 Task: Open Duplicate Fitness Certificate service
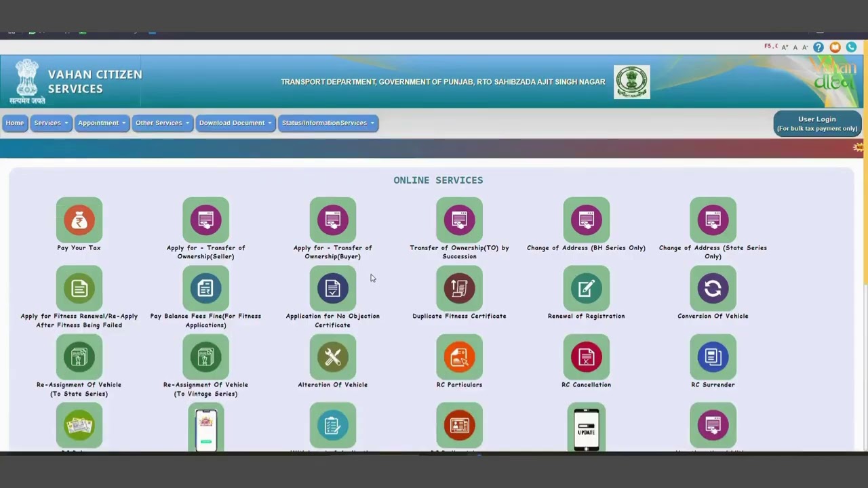(459, 289)
